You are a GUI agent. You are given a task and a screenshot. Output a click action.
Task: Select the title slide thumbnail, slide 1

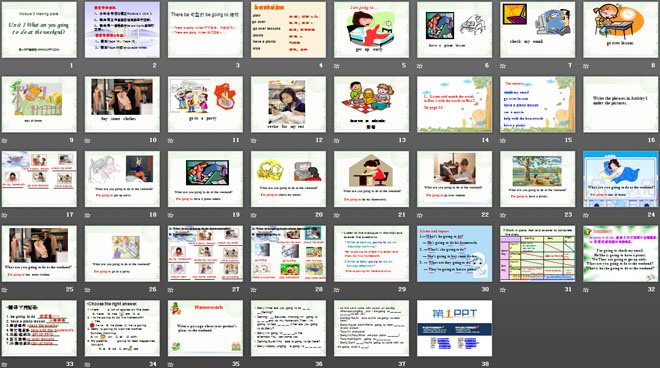click(x=39, y=29)
